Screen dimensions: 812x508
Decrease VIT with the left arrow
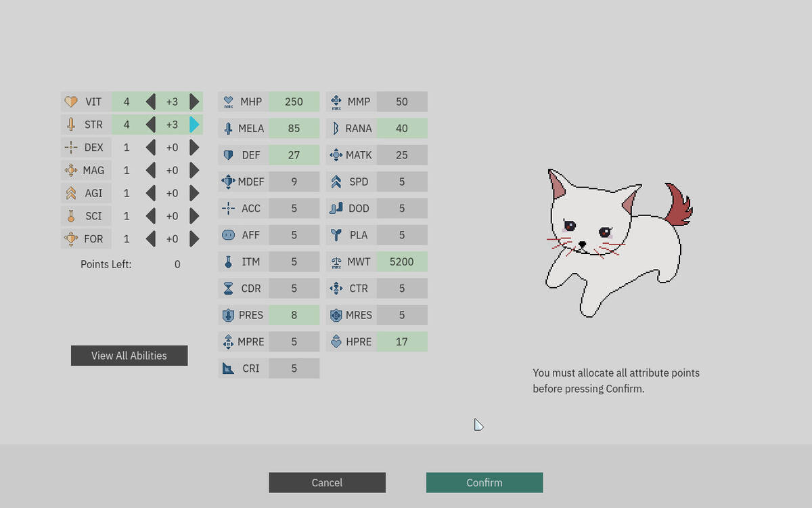150,102
